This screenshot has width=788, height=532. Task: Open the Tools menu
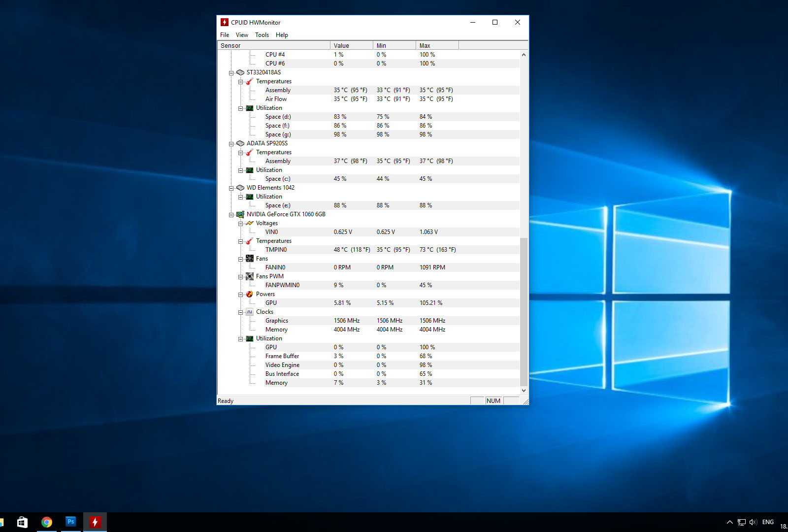(262, 35)
